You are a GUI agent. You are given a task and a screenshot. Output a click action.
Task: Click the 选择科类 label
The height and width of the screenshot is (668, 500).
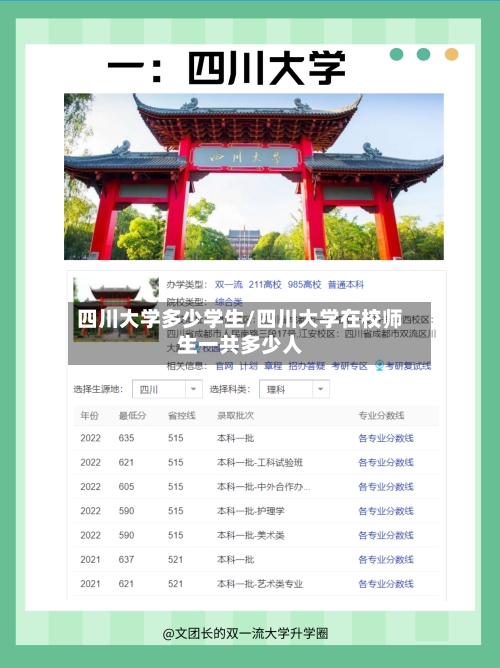229,389
